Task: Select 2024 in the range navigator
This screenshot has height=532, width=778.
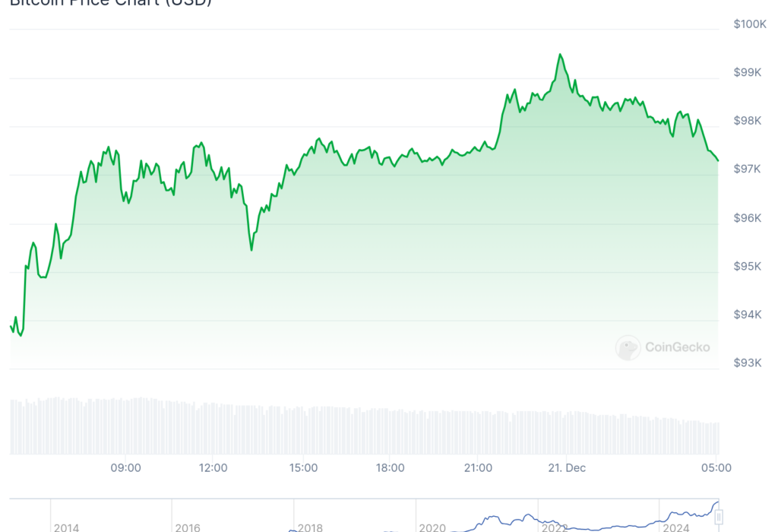Action: [x=675, y=527]
